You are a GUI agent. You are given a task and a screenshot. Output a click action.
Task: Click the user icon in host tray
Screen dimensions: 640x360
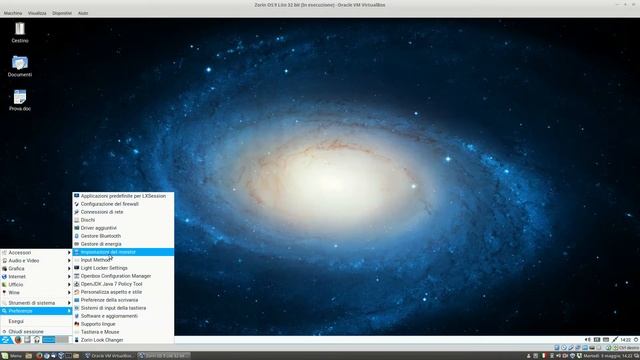coord(529,356)
